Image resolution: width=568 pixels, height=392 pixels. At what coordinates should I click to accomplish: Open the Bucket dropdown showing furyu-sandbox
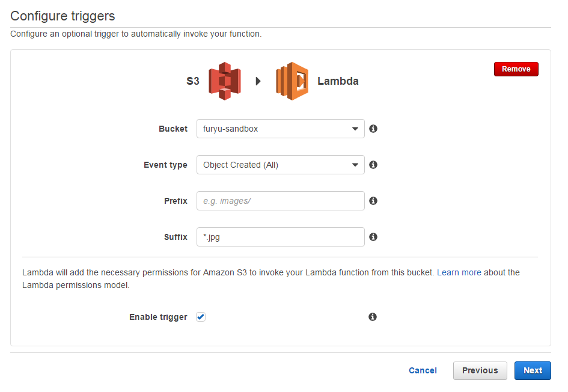point(280,129)
